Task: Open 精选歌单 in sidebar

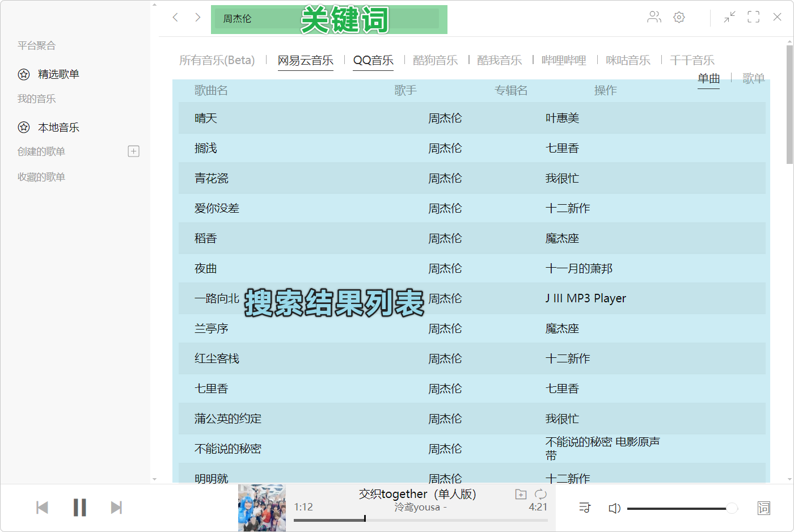Action: 58,74
